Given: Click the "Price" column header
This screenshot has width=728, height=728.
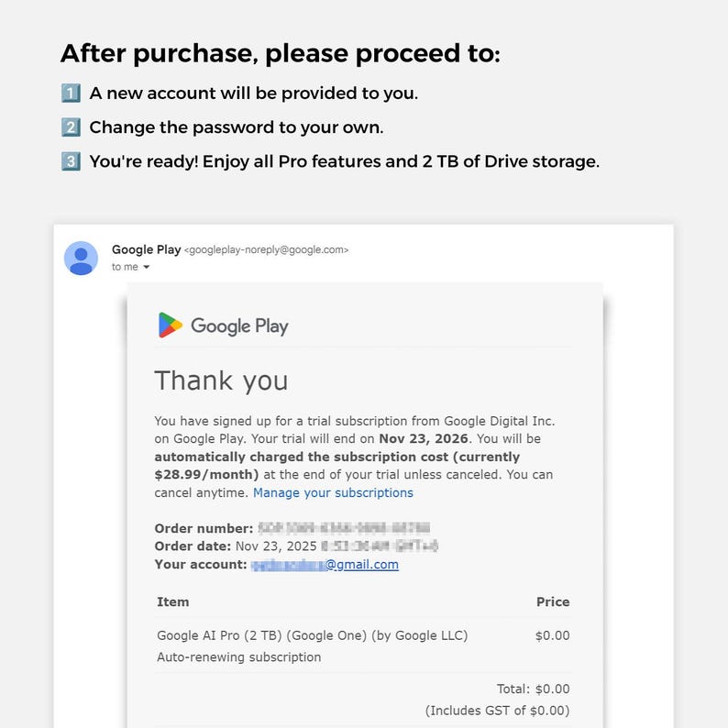Looking at the screenshot, I should pyautogui.click(x=553, y=602).
